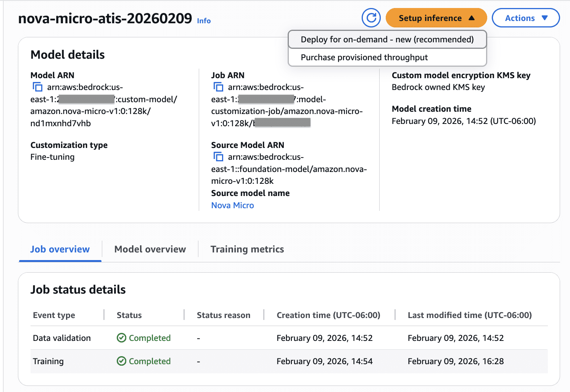Click the Completed checkmark icon for Training
The image size is (570, 392).
coord(121,361)
